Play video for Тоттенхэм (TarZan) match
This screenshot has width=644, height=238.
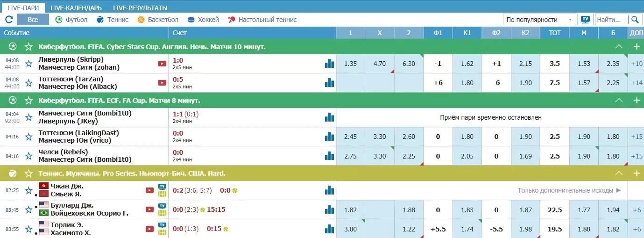[x=162, y=83]
